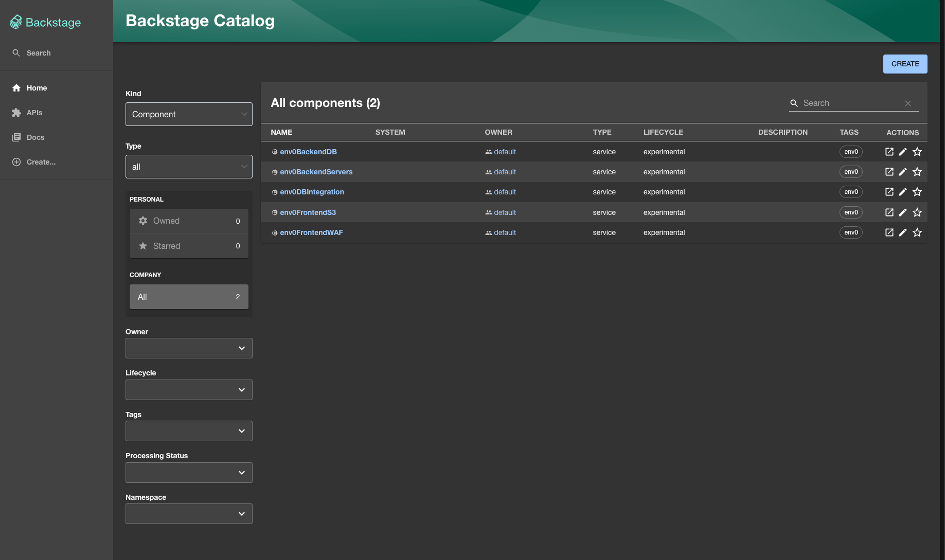This screenshot has height=560, width=945.
Task: View source for env0BackendServers (open-in-new icon)
Action: click(889, 172)
